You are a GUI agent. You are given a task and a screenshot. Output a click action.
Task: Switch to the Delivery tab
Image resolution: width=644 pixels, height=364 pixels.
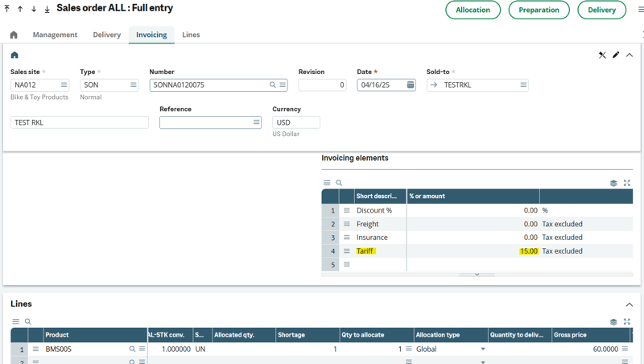(x=107, y=35)
